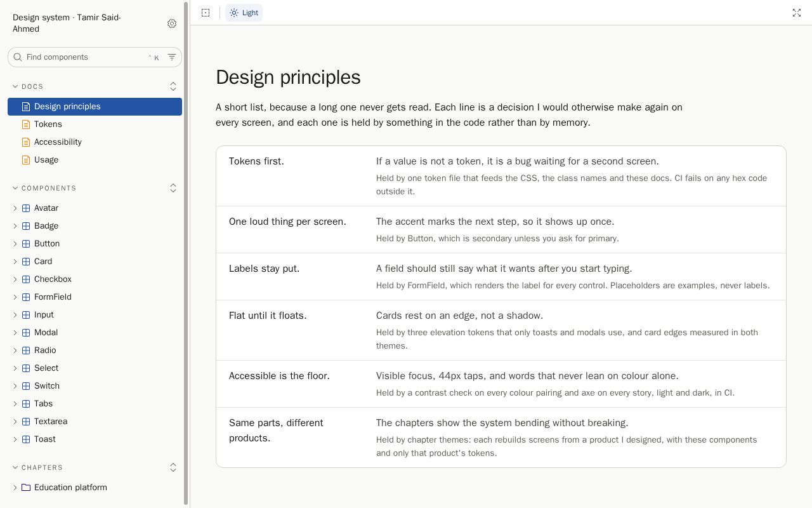Collapse the CHAPTERS section chevron
This screenshot has height=508, width=812.
click(15, 467)
